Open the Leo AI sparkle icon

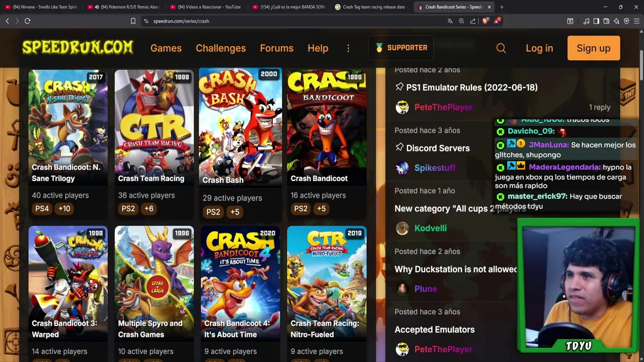pos(616,21)
